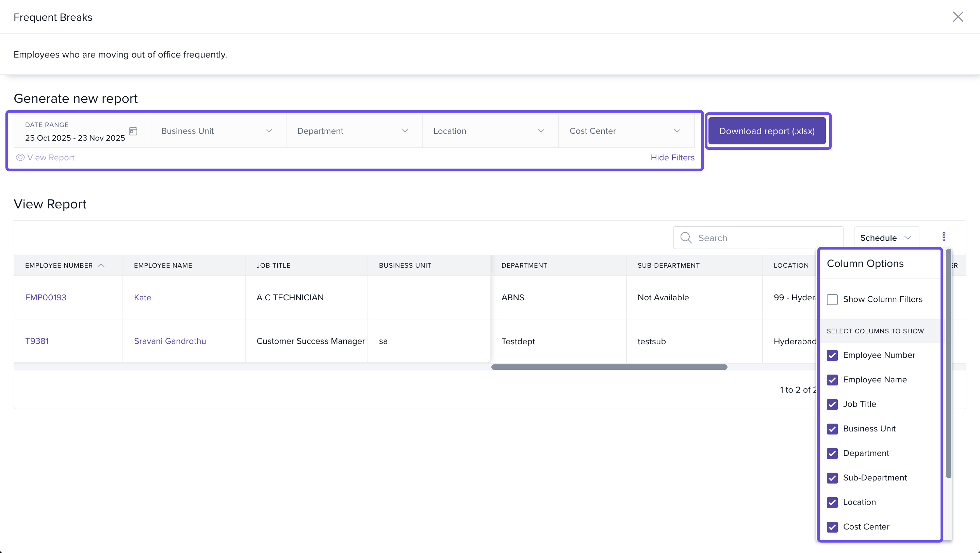980x553 pixels.
Task: Toggle the Sub-Department column checkbox
Action: pos(832,478)
